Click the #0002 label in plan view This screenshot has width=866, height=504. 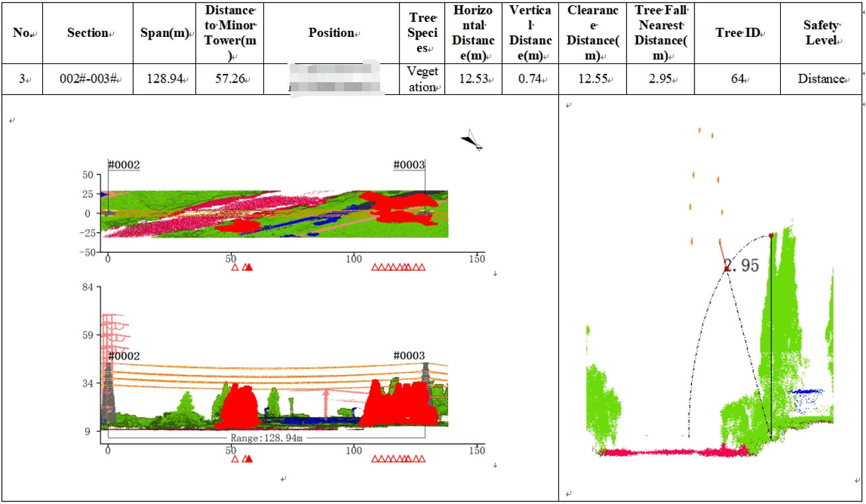(x=124, y=165)
